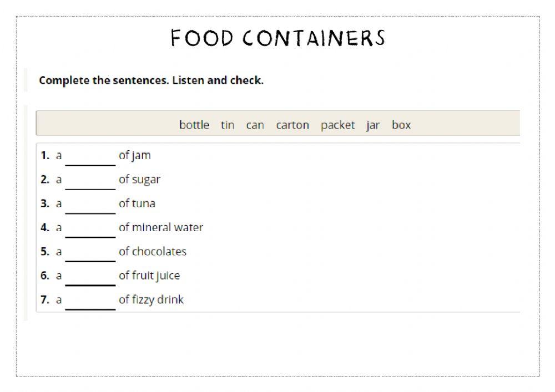The width and height of the screenshot is (555, 392).
Task: Click the "FOOD CONTAINERS" title
Action: click(x=277, y=38)
